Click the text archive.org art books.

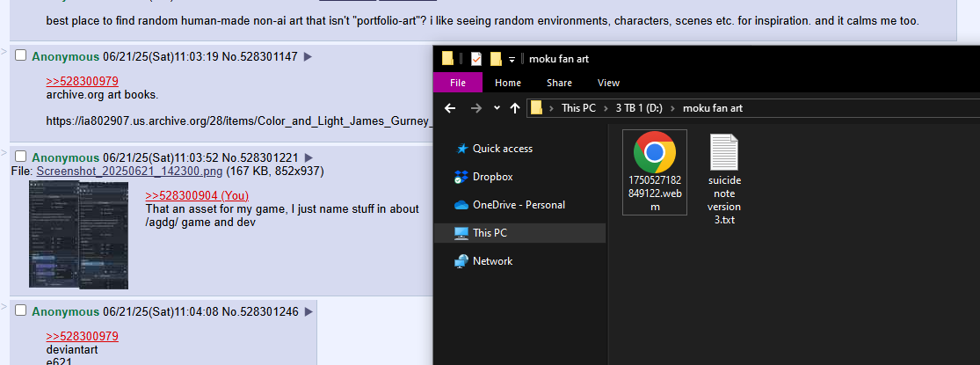pyautogui.click(x=102, y=95)
